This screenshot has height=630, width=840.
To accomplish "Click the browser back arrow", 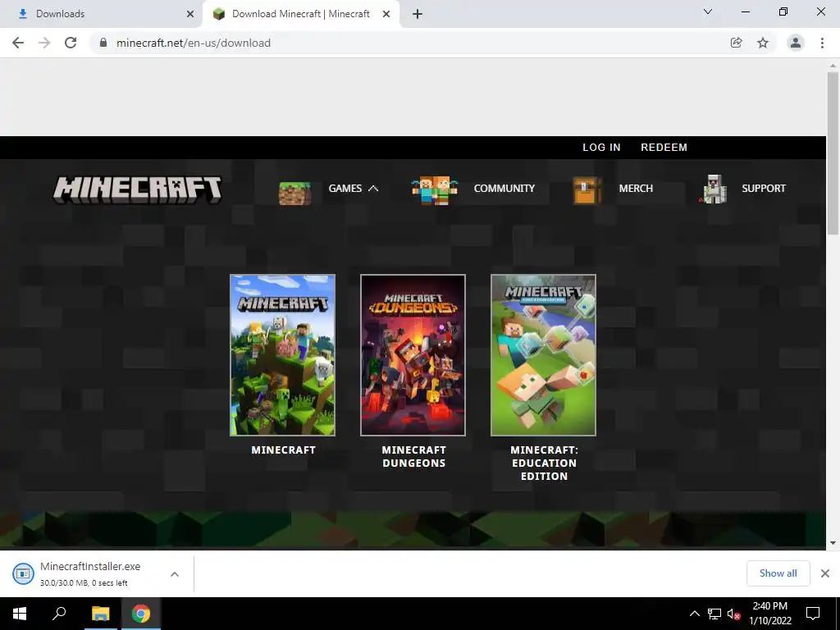I will click(18, 43).
